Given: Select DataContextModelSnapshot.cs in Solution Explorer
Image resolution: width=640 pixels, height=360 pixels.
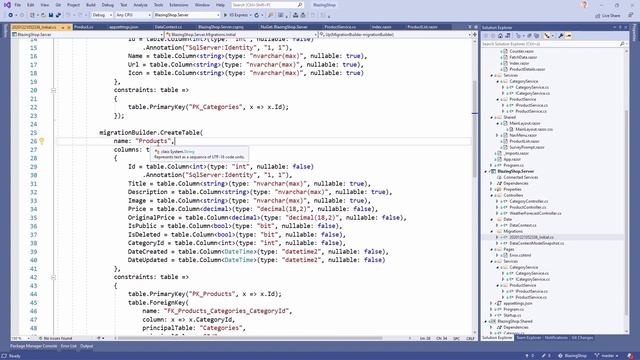Looking at the screenshot, I should pyautogui.click(x=537, y=243).
